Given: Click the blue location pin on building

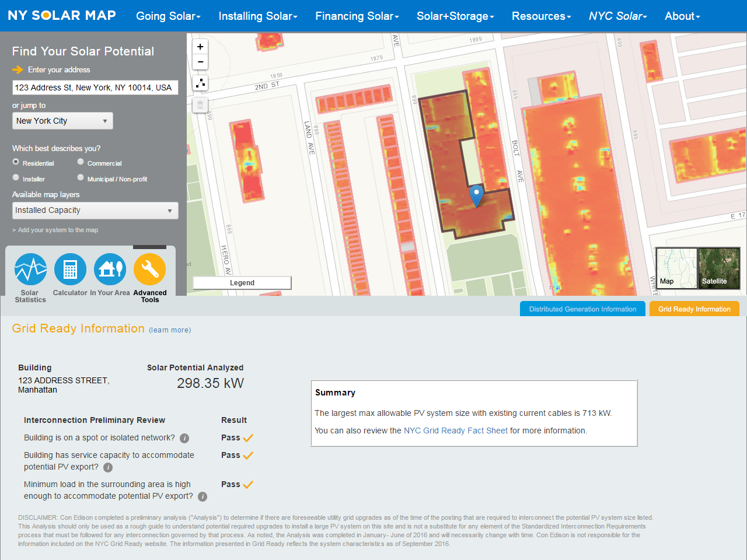Looking at the screenshot, I should point(477,196).
